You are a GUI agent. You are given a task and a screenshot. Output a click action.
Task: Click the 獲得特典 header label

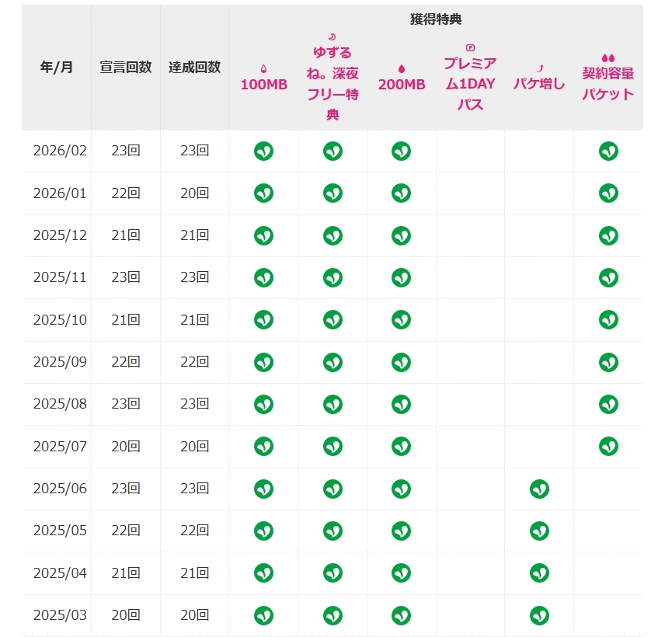tap(436, 19)
